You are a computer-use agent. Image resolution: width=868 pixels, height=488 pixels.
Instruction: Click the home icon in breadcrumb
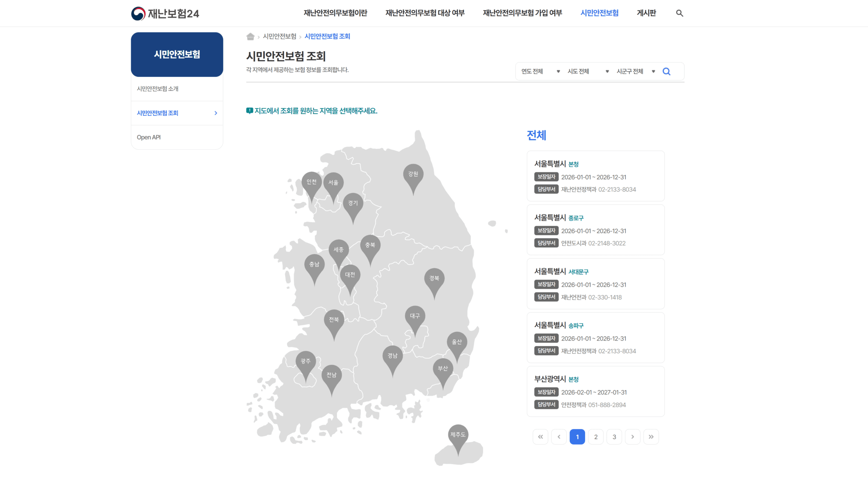(x=250, y=36)
